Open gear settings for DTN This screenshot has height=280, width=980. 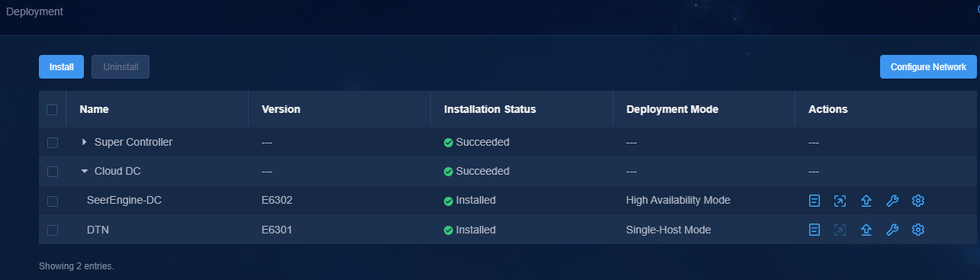[x=918, y=230]
